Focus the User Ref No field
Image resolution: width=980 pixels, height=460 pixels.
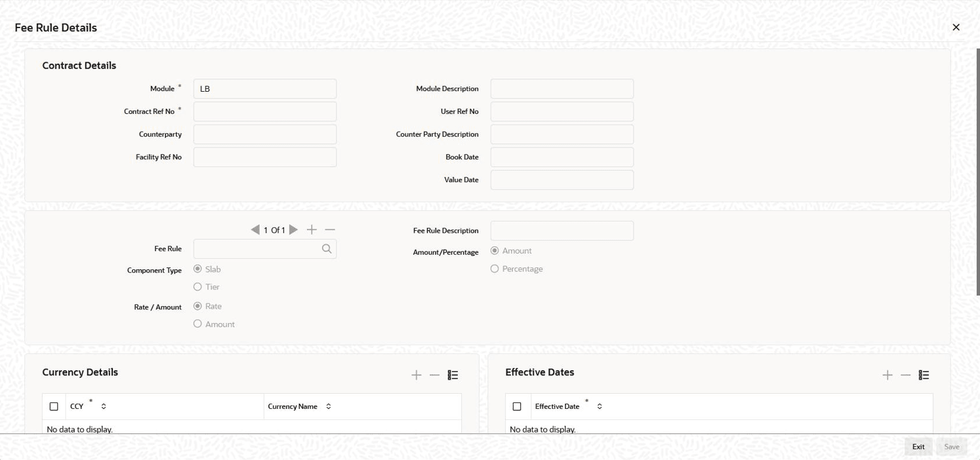point(562,111)
